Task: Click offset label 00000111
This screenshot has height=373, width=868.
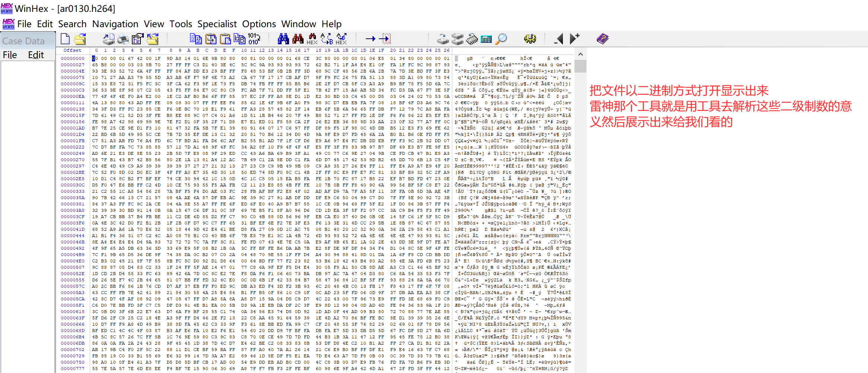Action: click(73, 103)
